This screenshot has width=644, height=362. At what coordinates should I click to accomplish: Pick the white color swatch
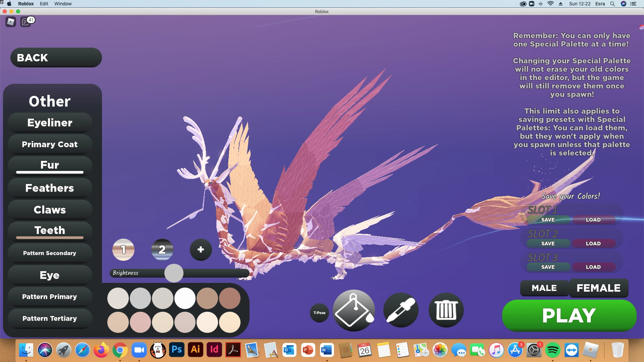coord(184,298)
